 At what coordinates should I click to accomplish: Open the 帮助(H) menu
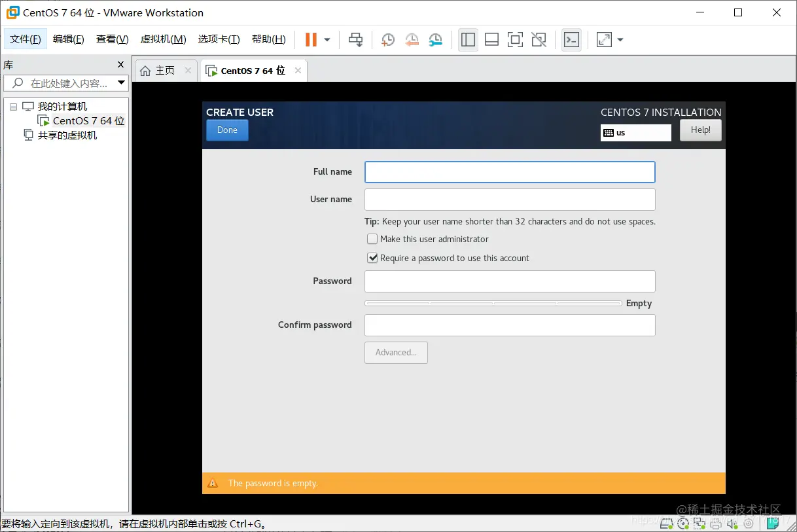tap(269, 39)
